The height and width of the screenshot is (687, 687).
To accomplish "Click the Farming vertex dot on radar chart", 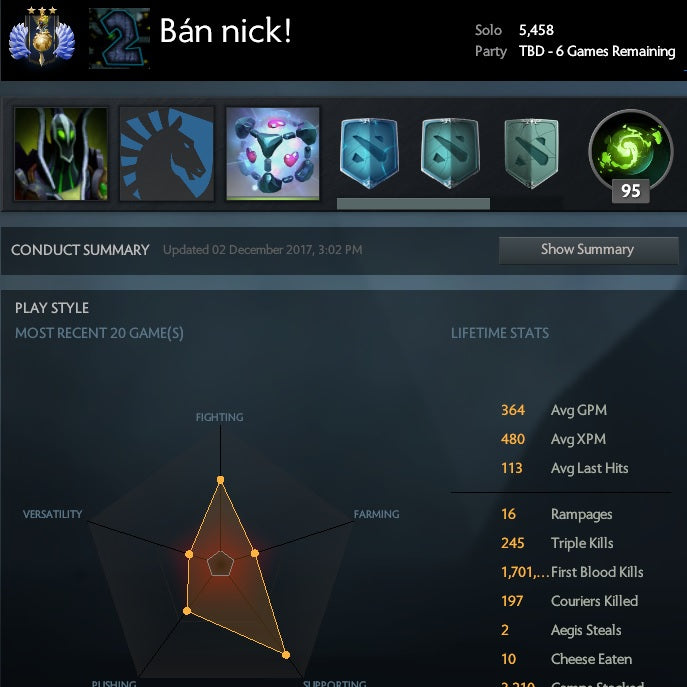I will pos(255,554).
